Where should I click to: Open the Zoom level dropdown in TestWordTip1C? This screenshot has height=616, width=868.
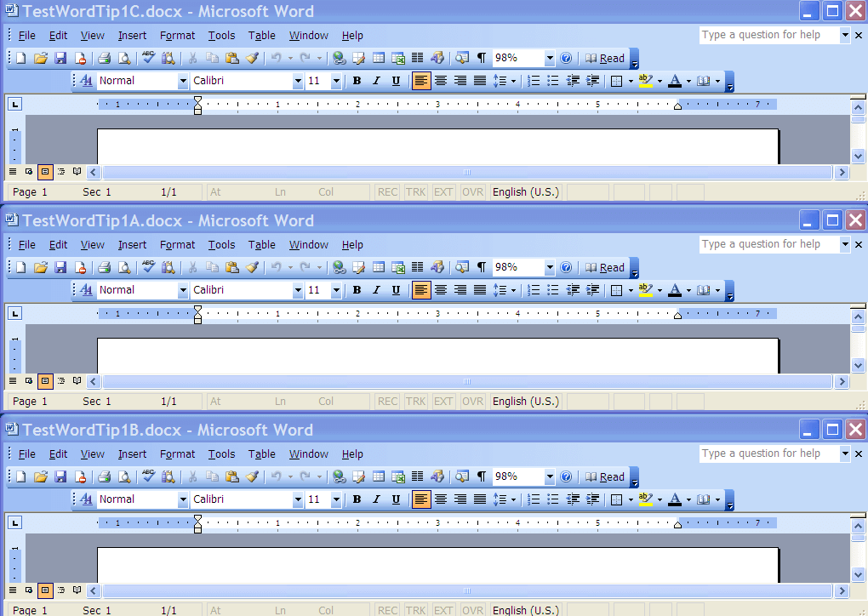coord(549,58)
